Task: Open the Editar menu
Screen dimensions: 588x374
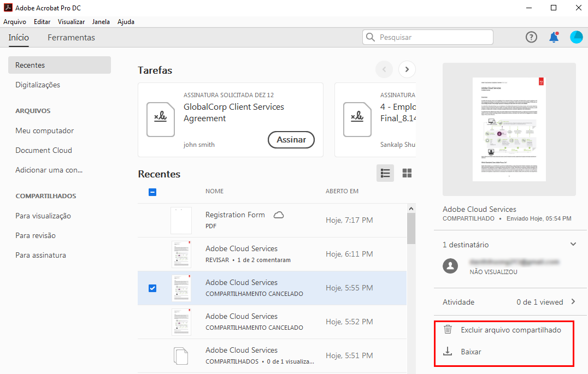Action: coord(42,22)
